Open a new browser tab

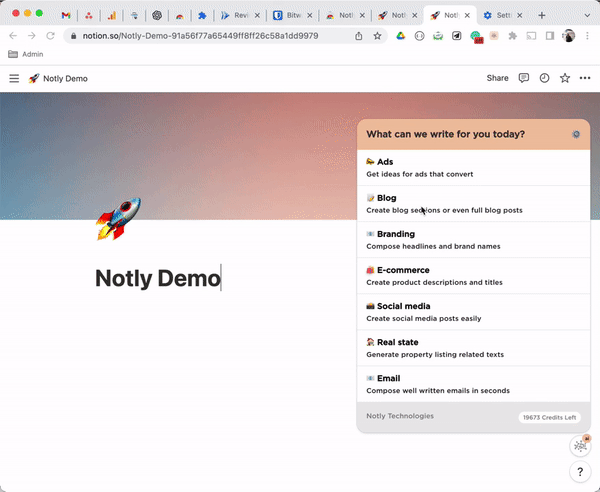pos(541,15)
